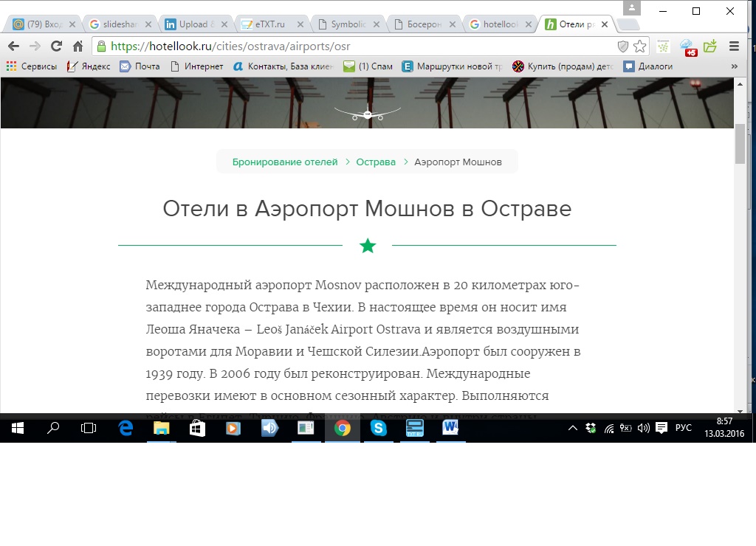This screenshot has height=546, width=756.
Task: Open the network Wi-Fi tray icon
Action: pos(609,428)
